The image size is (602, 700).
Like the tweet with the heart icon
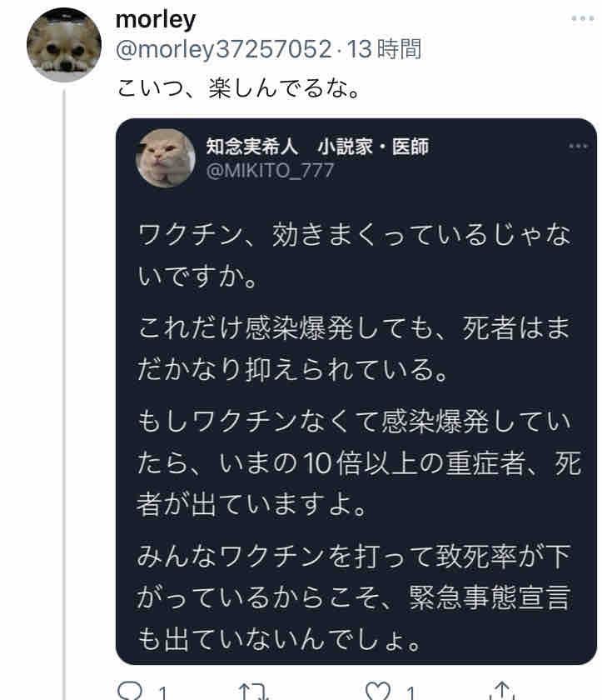(379, 691)
